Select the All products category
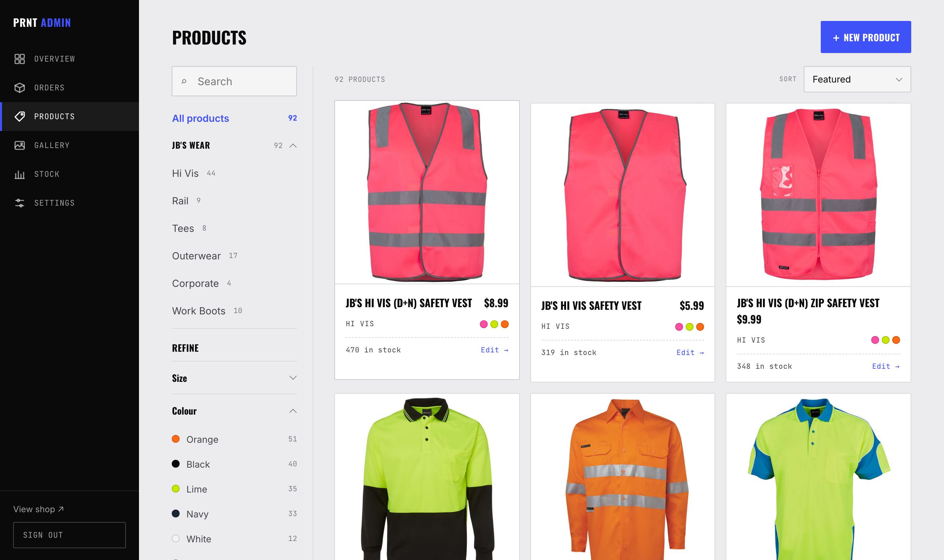 234,119
